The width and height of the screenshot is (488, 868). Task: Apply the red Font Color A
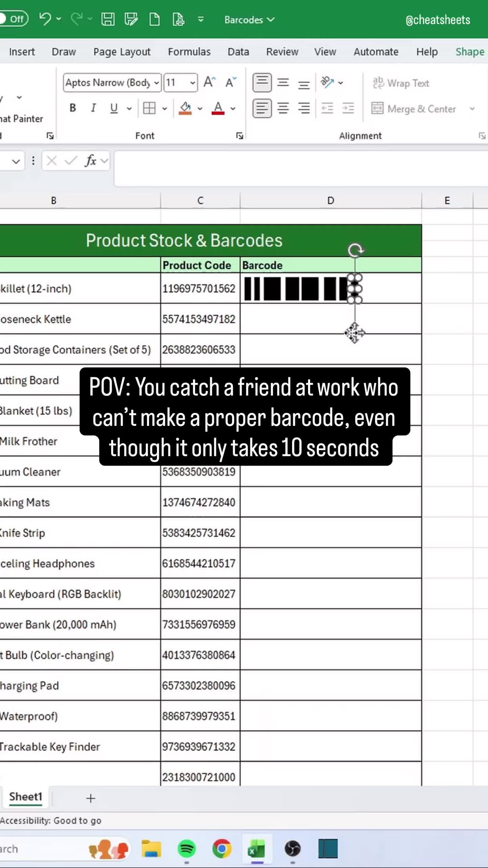click(x=218, y=108)
